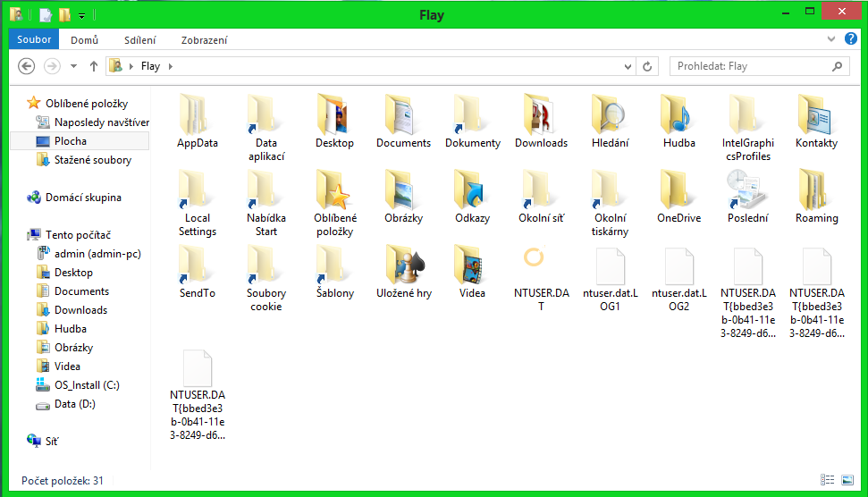This screenshot has width=868, height=497.
Task: Open the Soubor file menu tab
Action: point(34,39)
